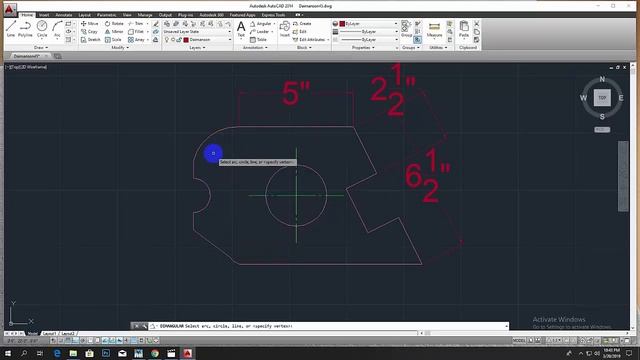Viewport: 640px width, 360px height.
Task: Close the command line with its X button
Action: pos(136,326)
